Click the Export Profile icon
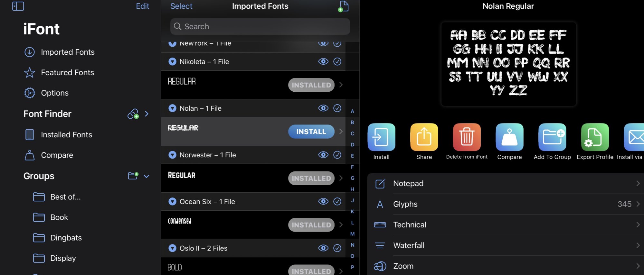 click(x=595, y=137)
